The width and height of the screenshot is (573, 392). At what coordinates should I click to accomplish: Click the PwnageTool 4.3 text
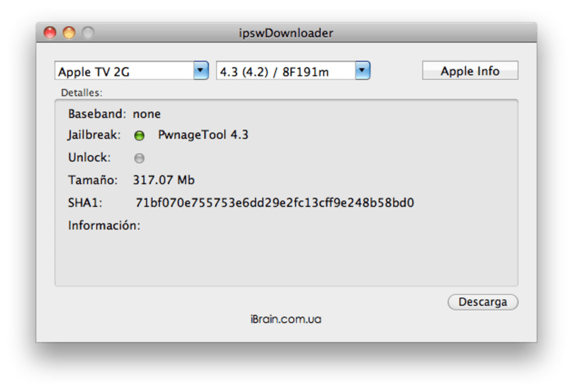203,135
